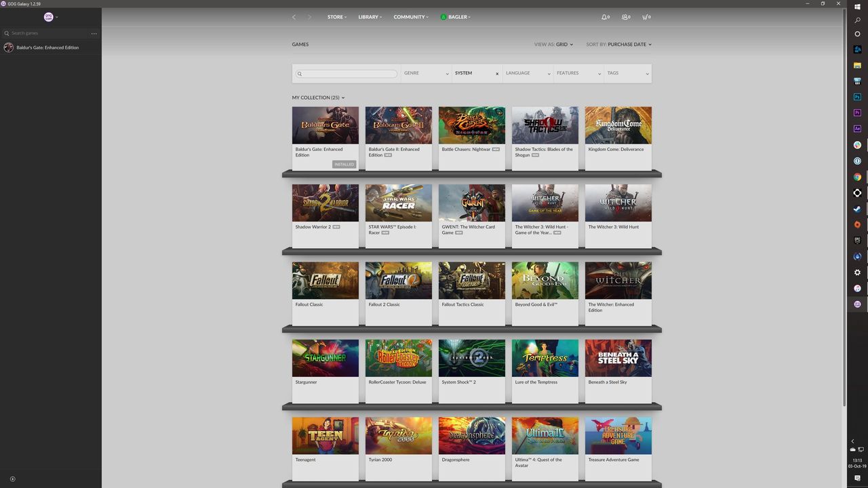Open Fallout Classic cover
The image size is (868, 488).
tap(325, 281)
